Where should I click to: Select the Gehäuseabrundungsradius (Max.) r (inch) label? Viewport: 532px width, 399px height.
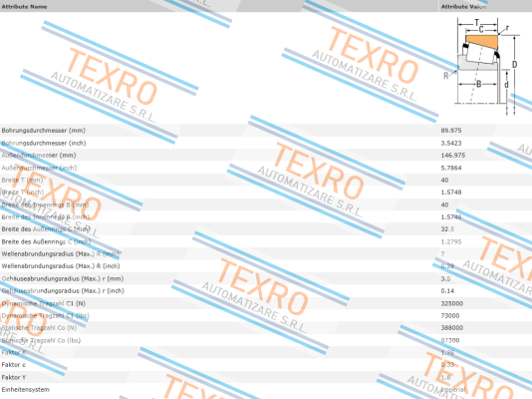pyautogui.click(x=63, y=291)
